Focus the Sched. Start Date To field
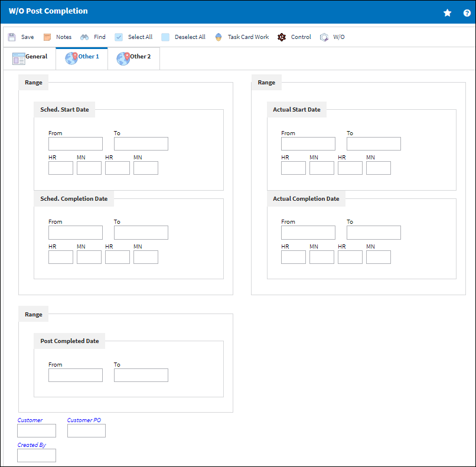Screen dimensions: 476x467 tap(141, 144)
